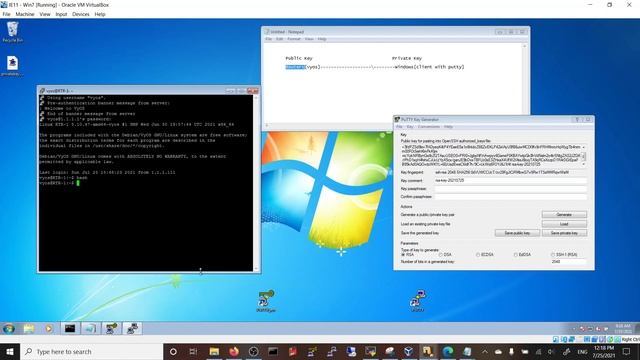Viewport: 640px width, 360px height.
Task: Click Save public key button
Action: (517, 233)
